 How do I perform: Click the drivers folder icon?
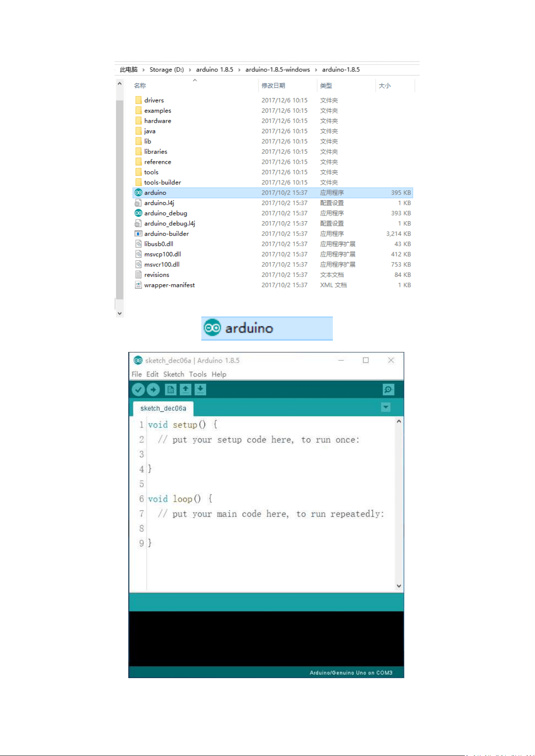click(x=138, y=100)
